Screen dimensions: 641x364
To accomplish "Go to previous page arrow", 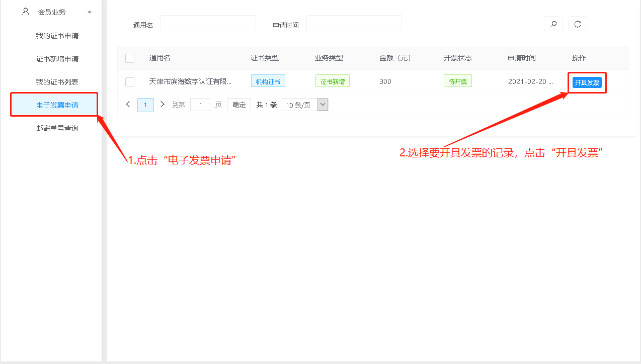I will (128, 105).
